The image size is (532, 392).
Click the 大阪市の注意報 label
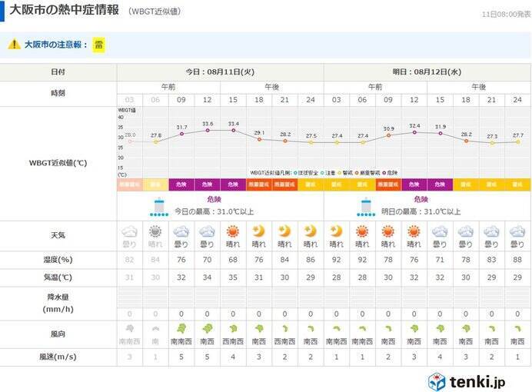(55, 45)
